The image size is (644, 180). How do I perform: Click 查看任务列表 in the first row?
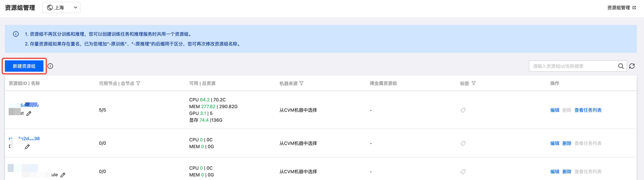coord(588,110)
